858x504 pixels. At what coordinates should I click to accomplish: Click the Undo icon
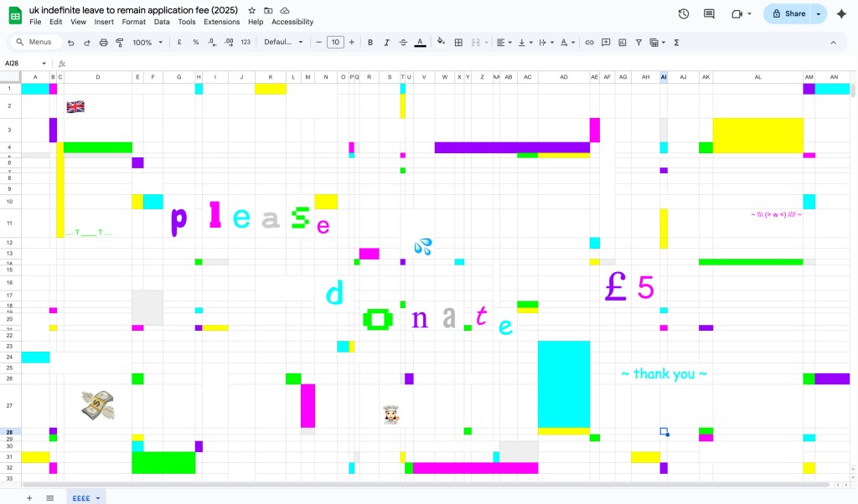click(71, 42)
